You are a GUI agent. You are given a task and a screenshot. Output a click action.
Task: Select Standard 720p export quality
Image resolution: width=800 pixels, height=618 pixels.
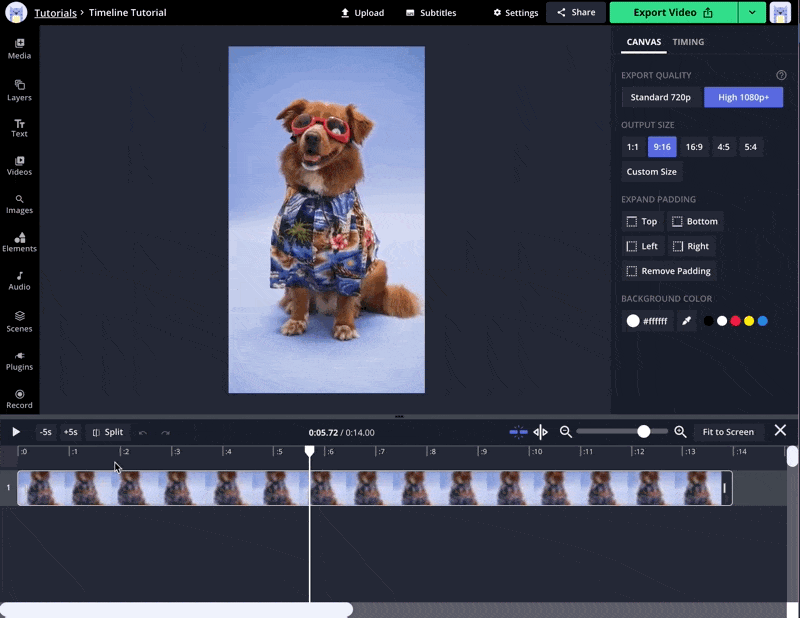click(x=661, y=97)
